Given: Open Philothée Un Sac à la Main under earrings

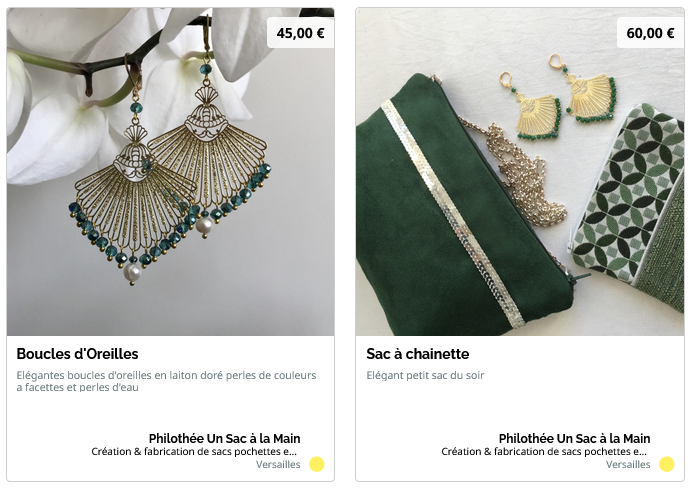Looking at the screenshot, I should (x=224, y=439).
